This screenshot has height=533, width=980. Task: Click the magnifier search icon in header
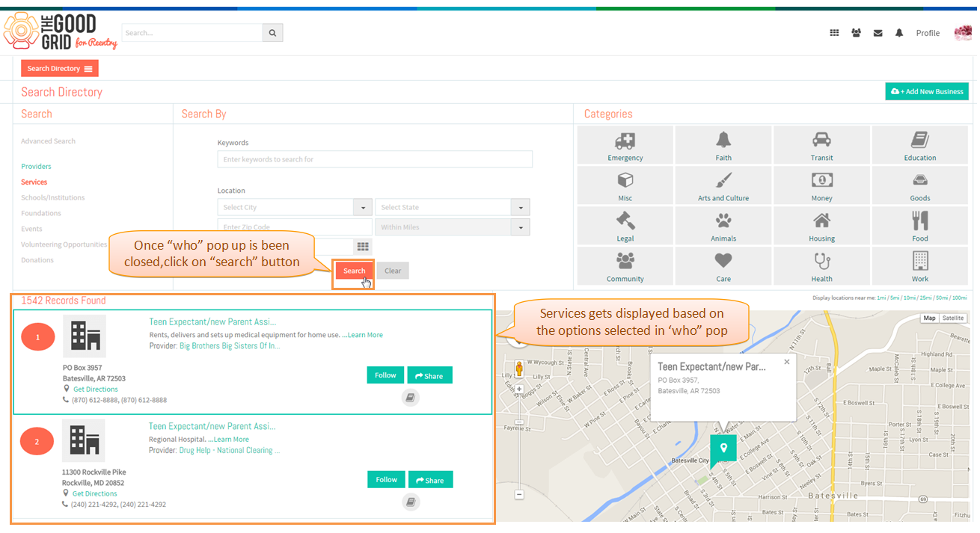click(272, 33)
